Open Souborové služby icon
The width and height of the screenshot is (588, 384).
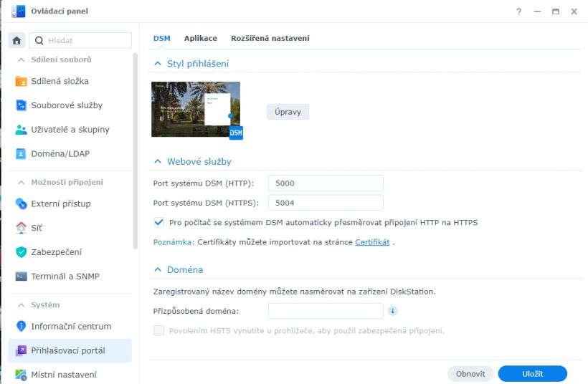click(x=22, y=105)
